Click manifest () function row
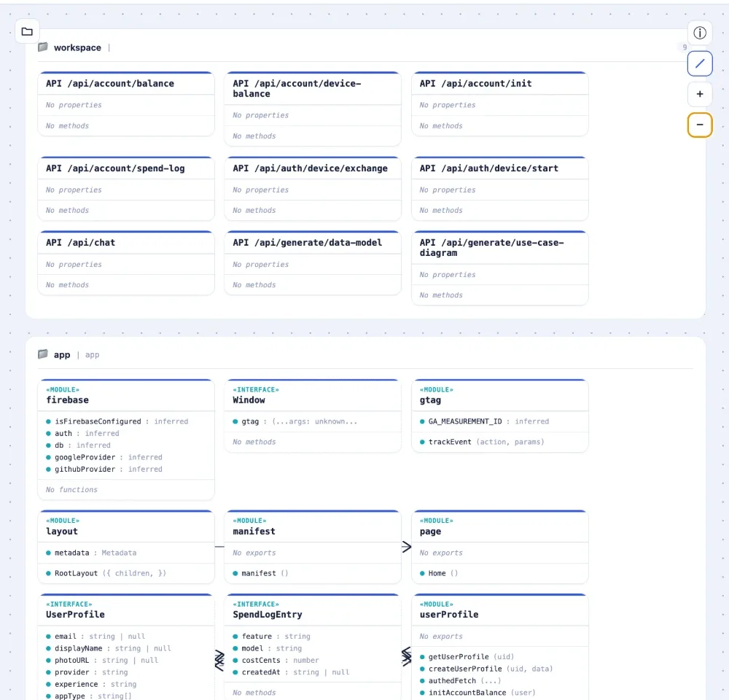Screen dimensions: 729x700 tap(260, 573)
